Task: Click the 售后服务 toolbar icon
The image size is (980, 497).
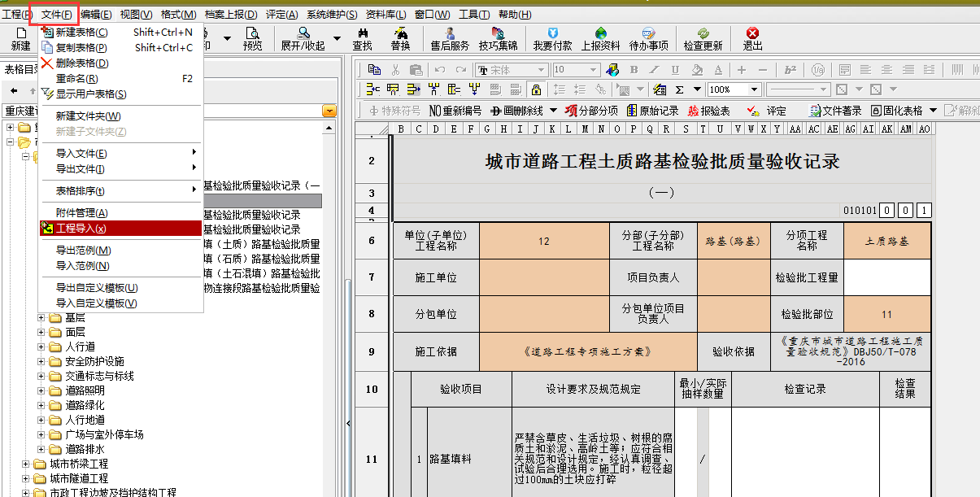Action: point(449,38)
